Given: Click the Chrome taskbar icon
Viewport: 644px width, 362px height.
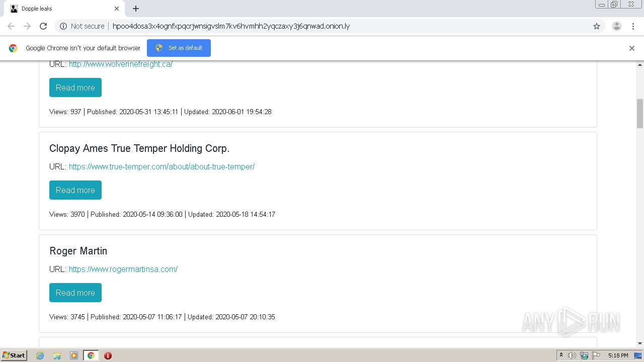Looking at the screenshot, I should (91, 355).
